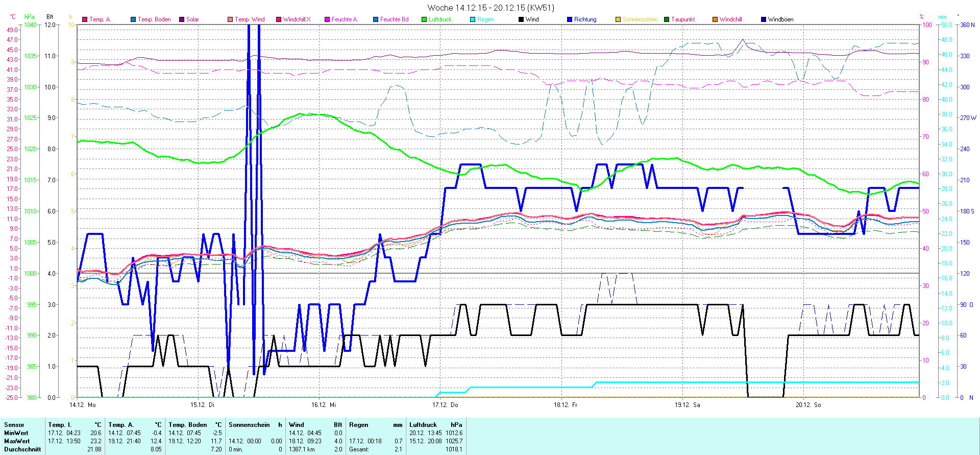Select the cyan Regen legend marker
Image resolution: width=980 pixels, height=455 pixels.
473,19
